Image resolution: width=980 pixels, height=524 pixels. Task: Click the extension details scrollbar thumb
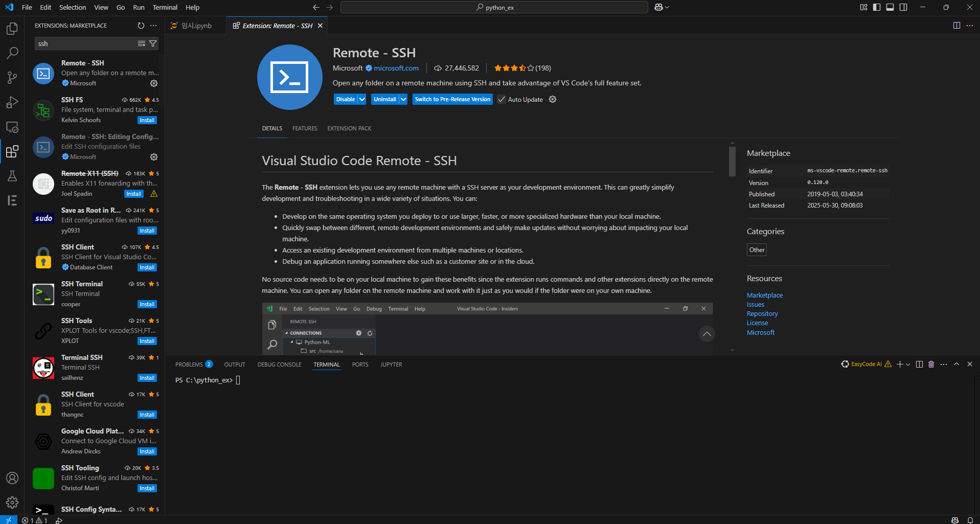pos(732,161)
